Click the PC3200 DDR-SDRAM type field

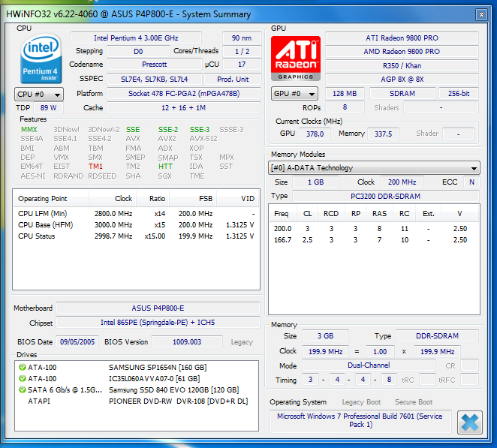pyautogui.click(x=385, y=197)
